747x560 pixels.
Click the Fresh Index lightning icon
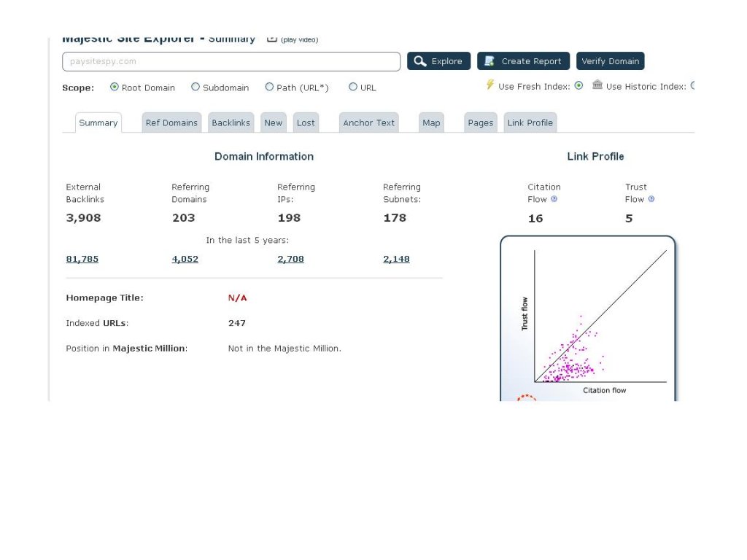click(489, 85)
